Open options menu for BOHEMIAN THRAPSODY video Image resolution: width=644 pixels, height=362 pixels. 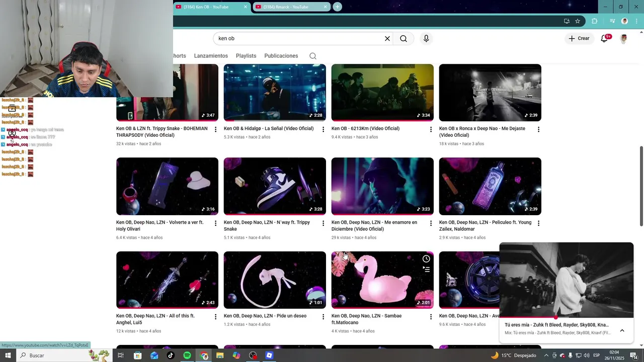pos(216,130)
